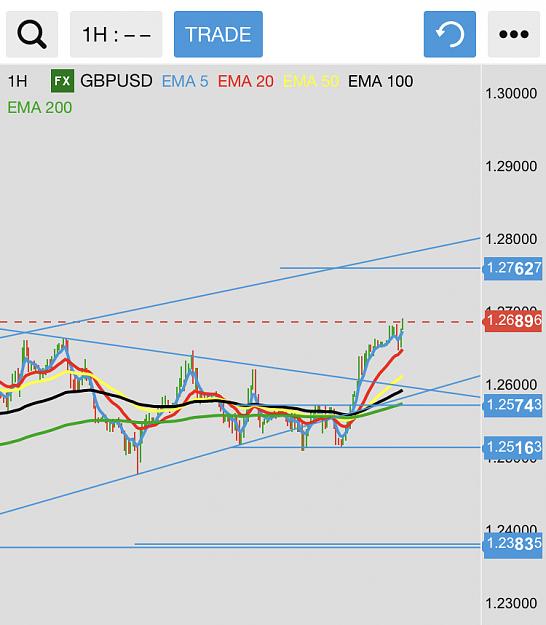The height and width of the screenshot is (625, 546).
Task: Click the EMA 20 indicator label
Action: tap(246, 81)
